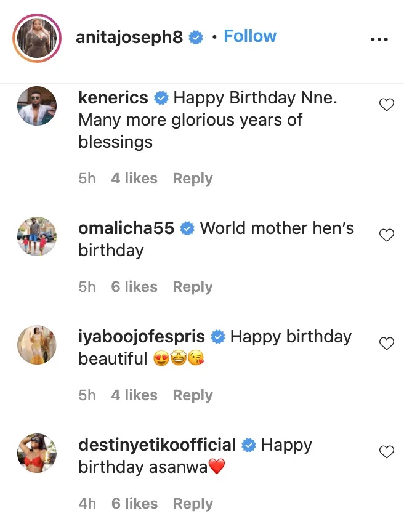Click the verified badge next to anitajoseph8
The height and width of the screenshot is (532, 404).
[196, 38]
